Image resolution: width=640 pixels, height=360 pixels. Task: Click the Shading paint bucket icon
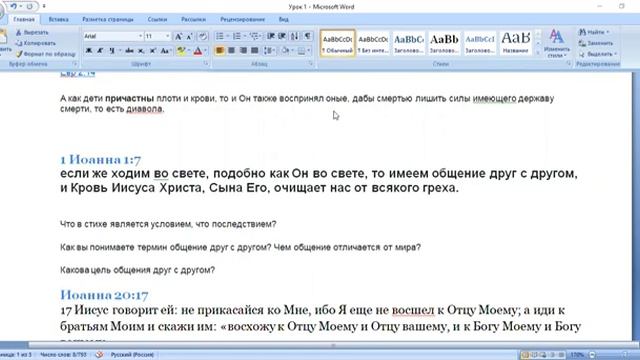point(285,51)
